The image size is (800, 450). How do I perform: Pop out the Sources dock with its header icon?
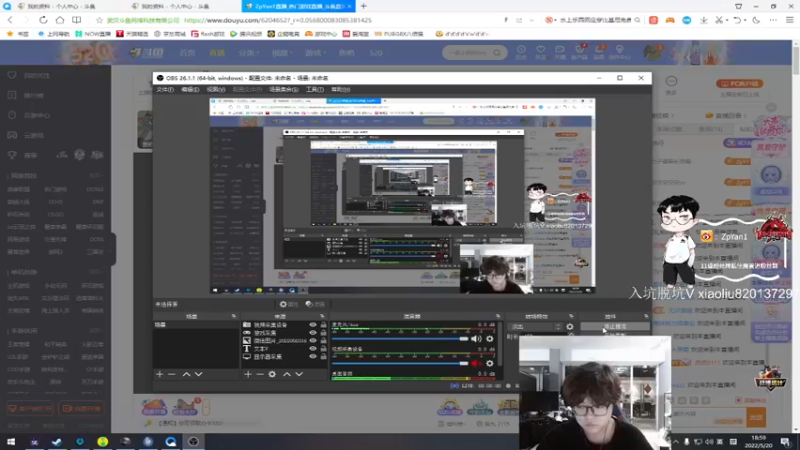click(x=322, y=316)
